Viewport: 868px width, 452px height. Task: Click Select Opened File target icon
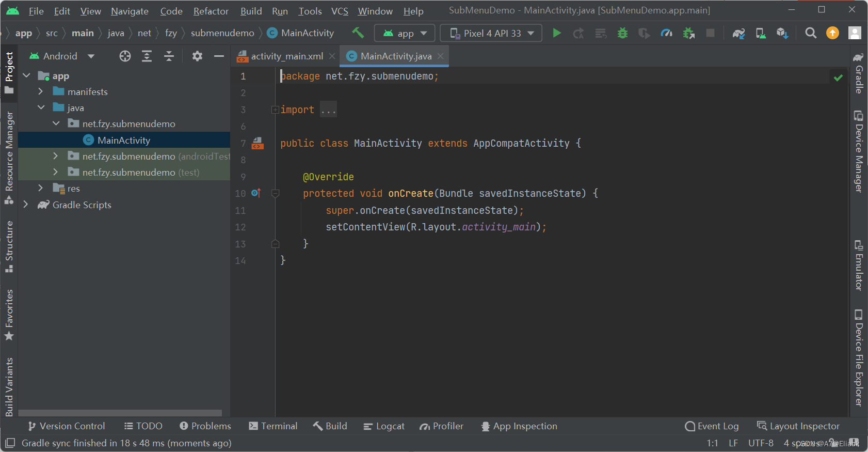[125, 56]
